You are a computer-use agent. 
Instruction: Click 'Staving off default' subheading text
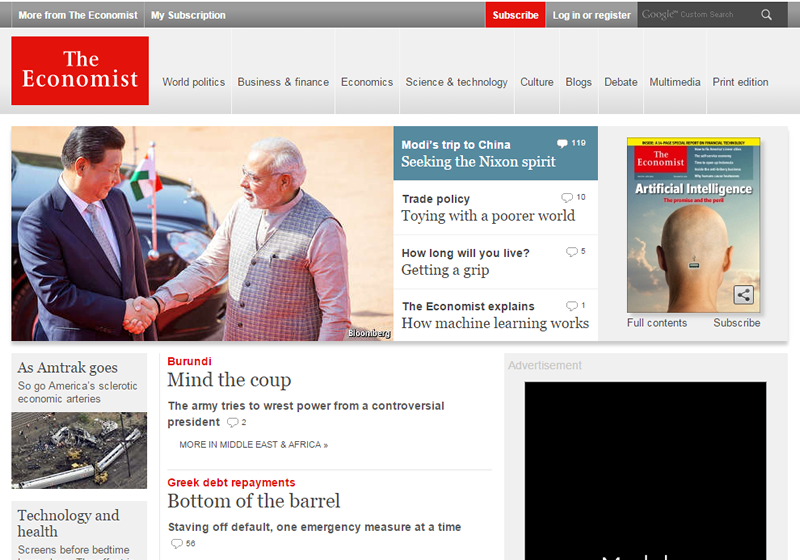(x=314, y=527)
